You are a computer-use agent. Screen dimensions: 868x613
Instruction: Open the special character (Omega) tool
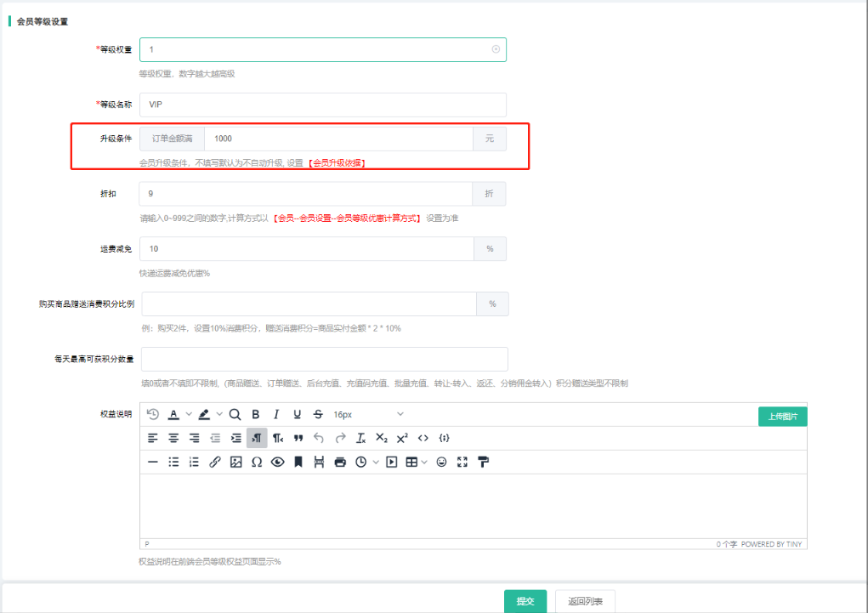click(x=256, y=462)
